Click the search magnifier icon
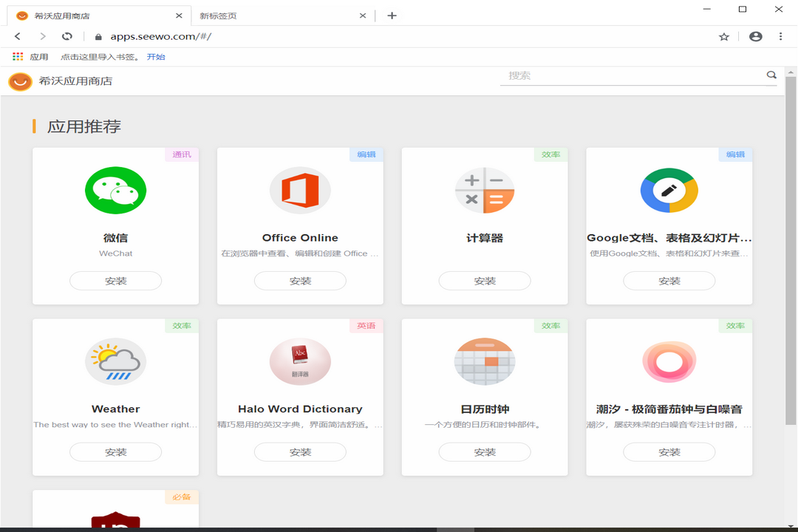The width and height of the screenshot is (798, 532). coord(771,75)
